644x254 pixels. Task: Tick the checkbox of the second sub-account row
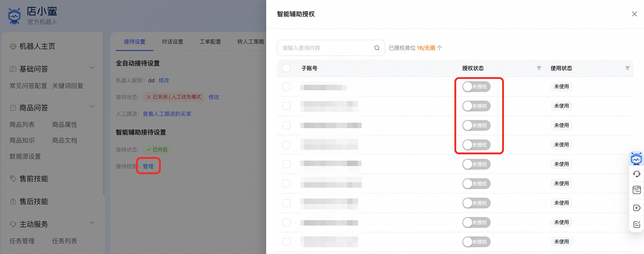click(x=286, y=106)
